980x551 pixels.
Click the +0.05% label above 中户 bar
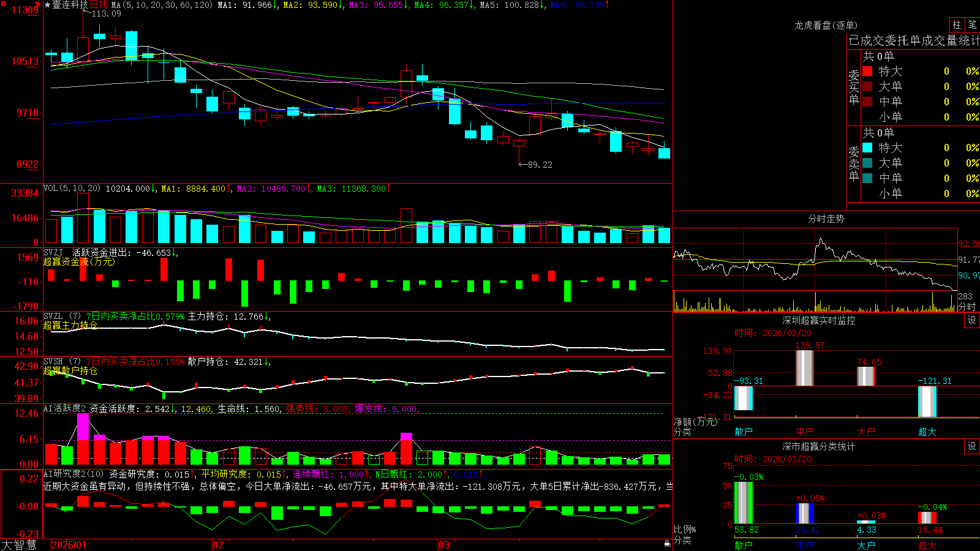click(810, 498)
